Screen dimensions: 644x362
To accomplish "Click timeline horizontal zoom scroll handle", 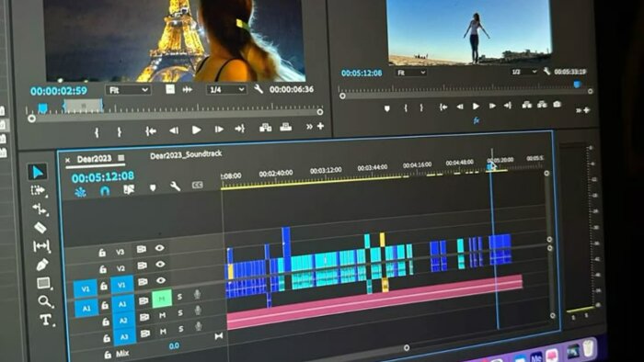I will coord(407,347).
